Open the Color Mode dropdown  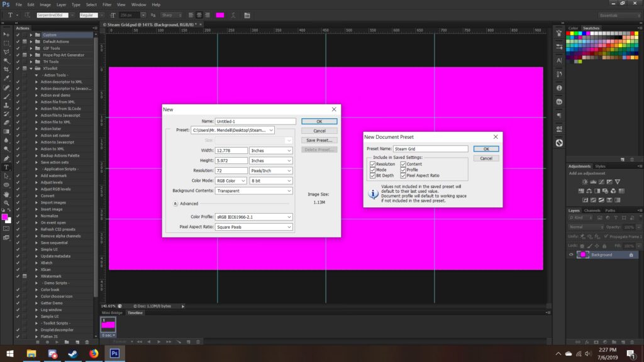point(231,180)
